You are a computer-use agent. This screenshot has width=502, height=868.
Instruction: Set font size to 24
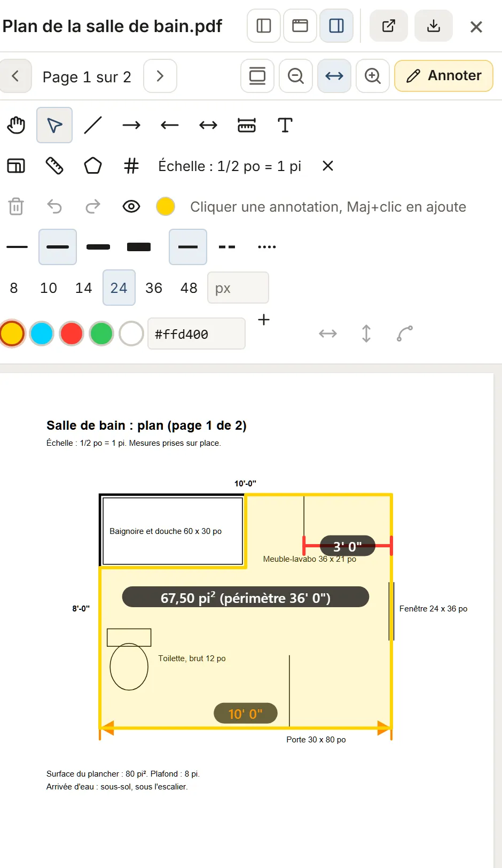(x=119, y=288)
